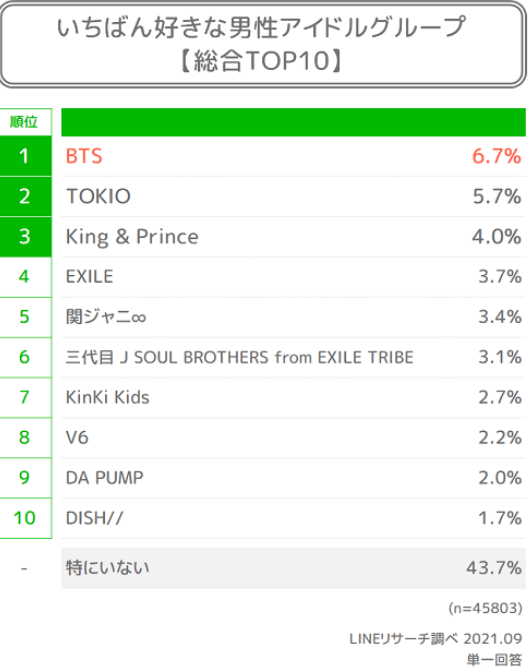
Task: Click the DA PUMP entry
Action: tap(104, 478)
